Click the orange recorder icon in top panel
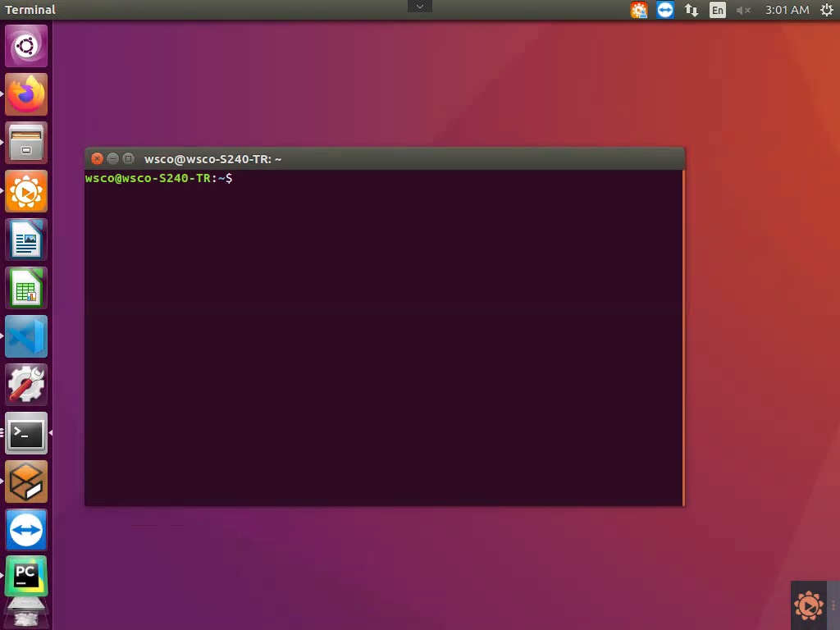 click(639, 10)
